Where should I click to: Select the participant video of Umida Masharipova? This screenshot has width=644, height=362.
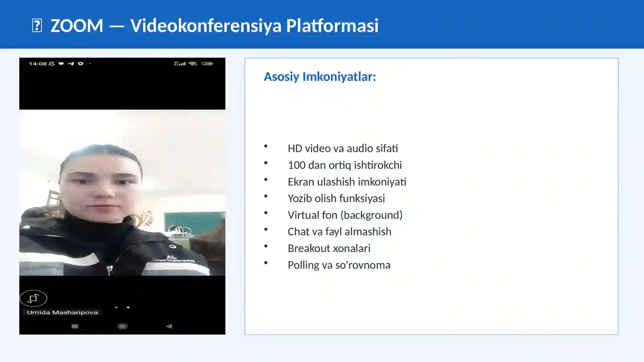(122, 193)
